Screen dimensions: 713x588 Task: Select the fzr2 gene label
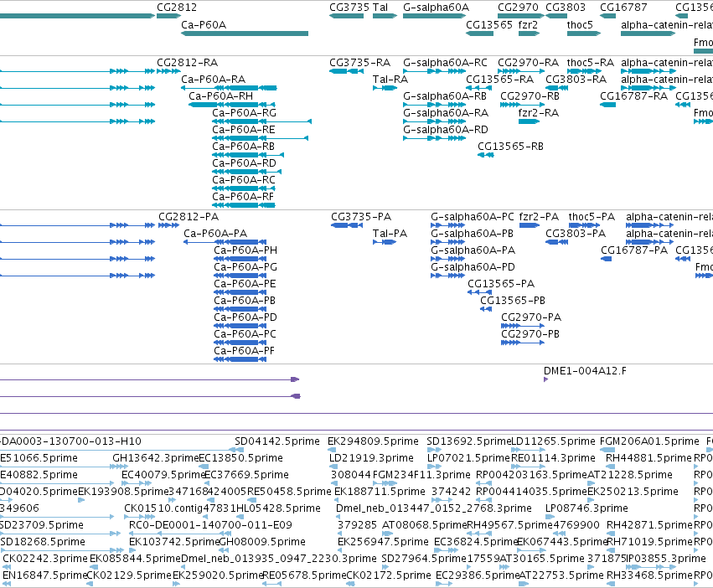(x=528, y=24)
